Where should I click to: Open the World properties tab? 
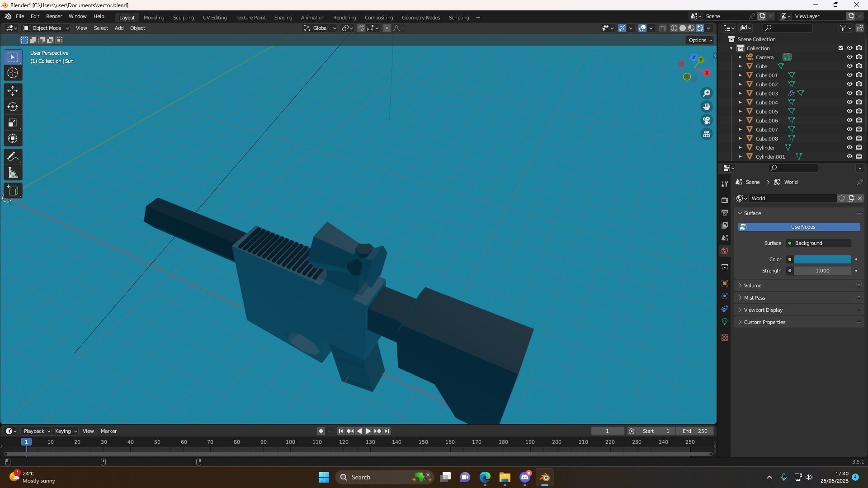click(x=725, y=251)
